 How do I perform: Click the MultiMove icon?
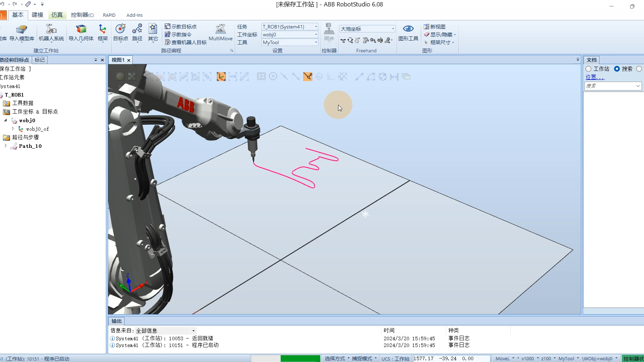click(221, 33)
